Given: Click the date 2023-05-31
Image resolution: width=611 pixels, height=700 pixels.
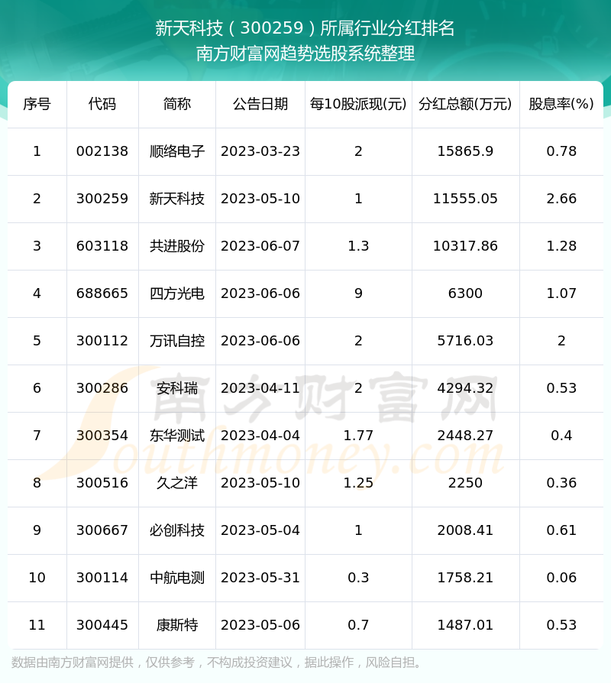Looking at the screenshot, I should 260,577.
